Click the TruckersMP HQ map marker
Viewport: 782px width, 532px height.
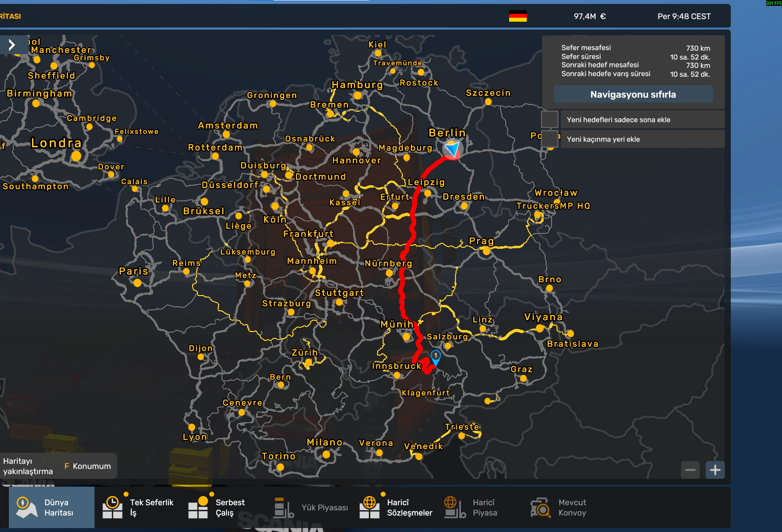click(538, 215)
